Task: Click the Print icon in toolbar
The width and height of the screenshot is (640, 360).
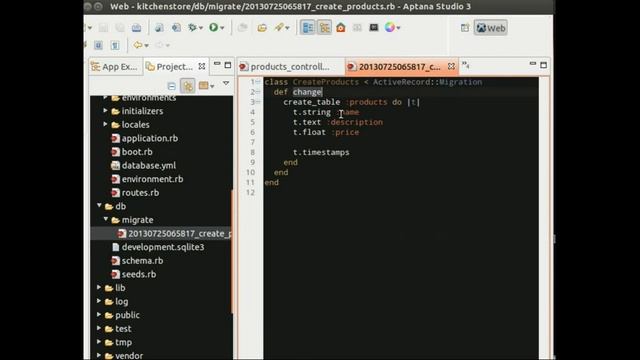Action: pyautogui.click(x=136, y=27)
